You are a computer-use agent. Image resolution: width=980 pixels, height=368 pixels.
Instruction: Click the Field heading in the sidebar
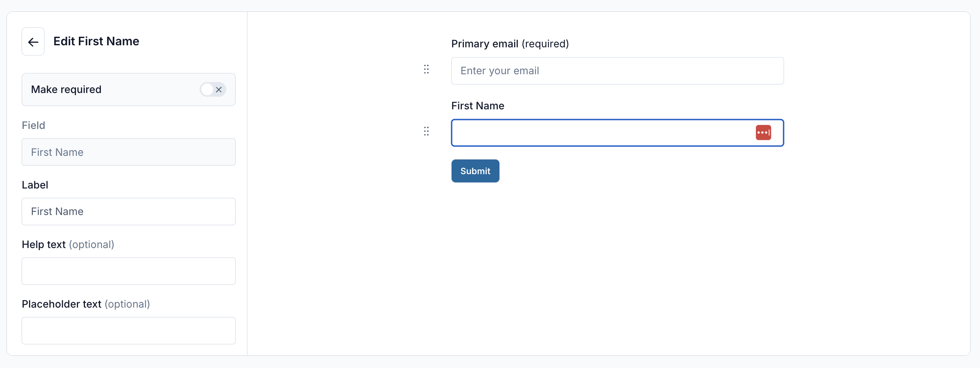[33, 125]
